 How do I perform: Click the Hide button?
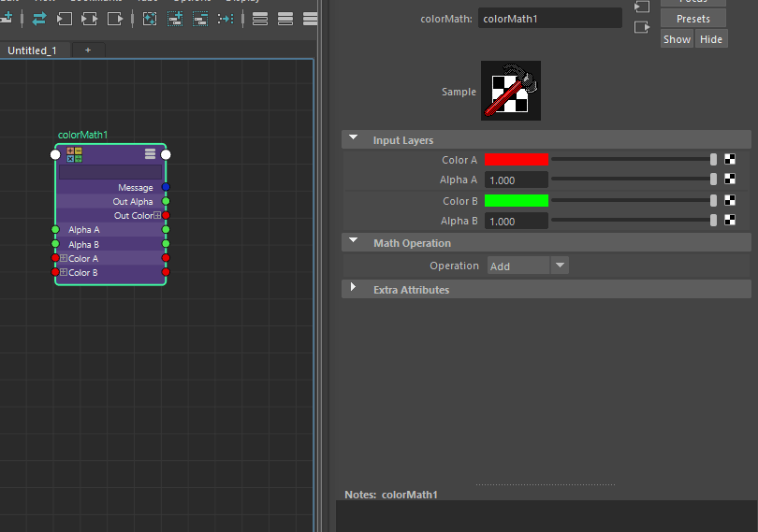[711, 39]
